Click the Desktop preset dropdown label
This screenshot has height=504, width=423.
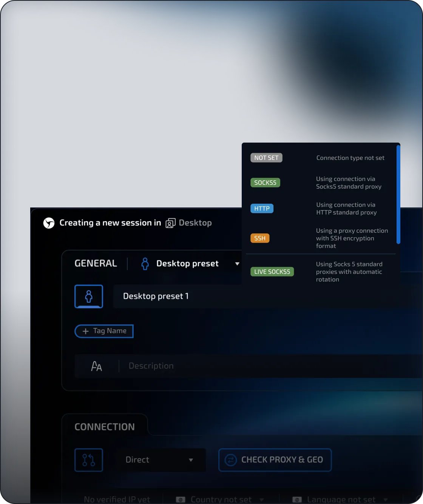click(x=187, y=264)
